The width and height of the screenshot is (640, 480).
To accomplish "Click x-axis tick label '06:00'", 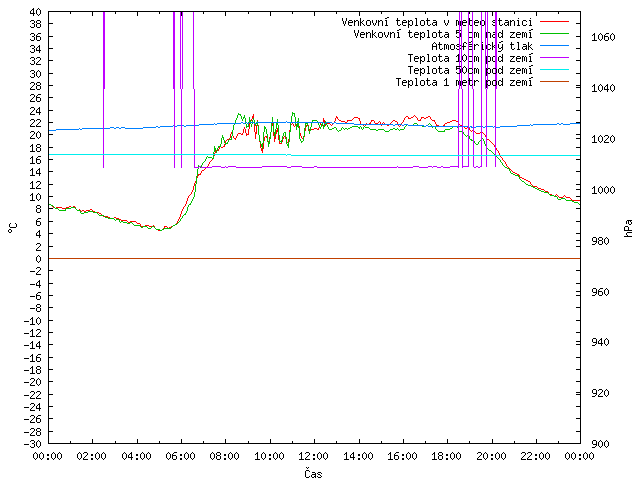I will pyautogui.click(x=180, y=456).
